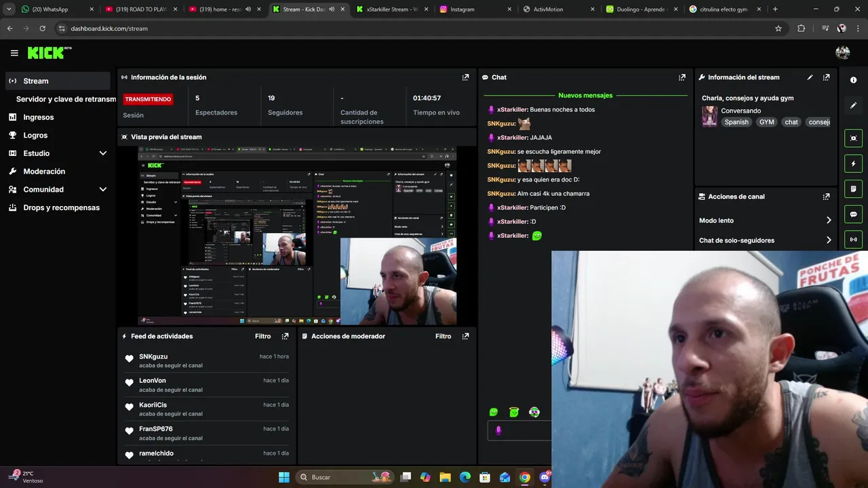This screenshot has height=488, width=868.
Task: Open the hamburger menu beside the Kick logo
Action: point(14,53)
